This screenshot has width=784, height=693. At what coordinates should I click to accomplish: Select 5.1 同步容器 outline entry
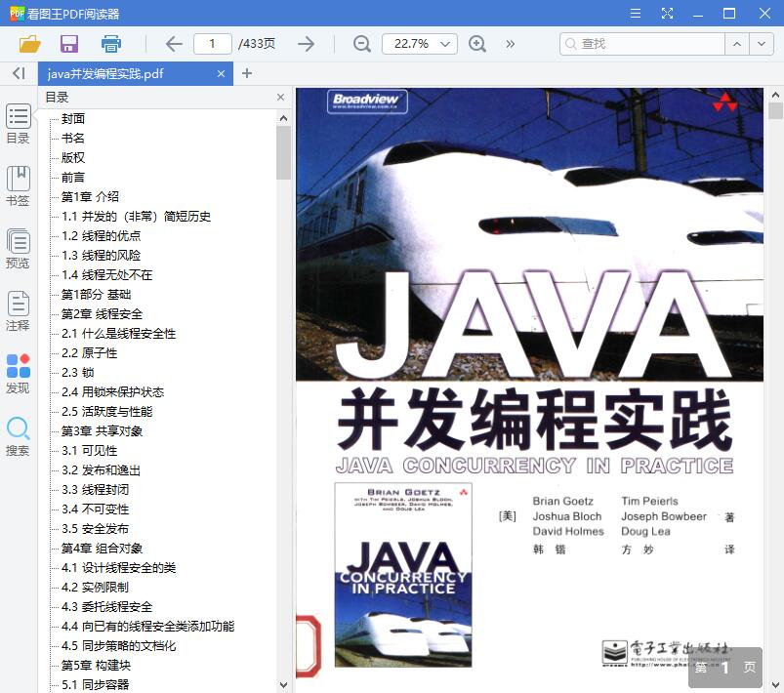point(96,684)
